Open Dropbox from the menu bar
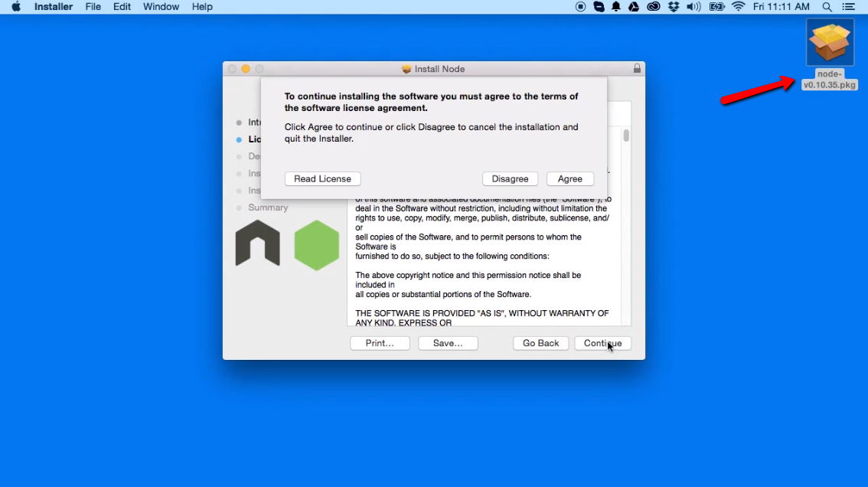The width and height of the screenshot is (868, 487). [672, 7]
